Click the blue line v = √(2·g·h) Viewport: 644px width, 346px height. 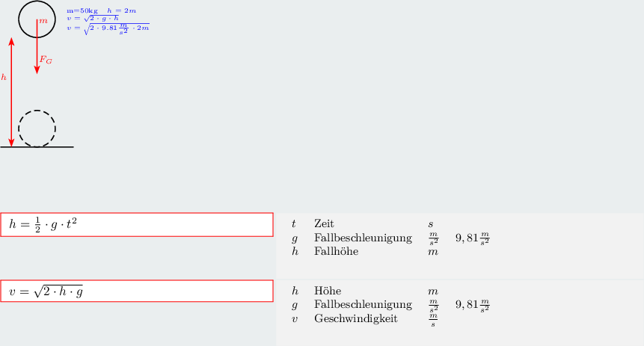[93, 18]
